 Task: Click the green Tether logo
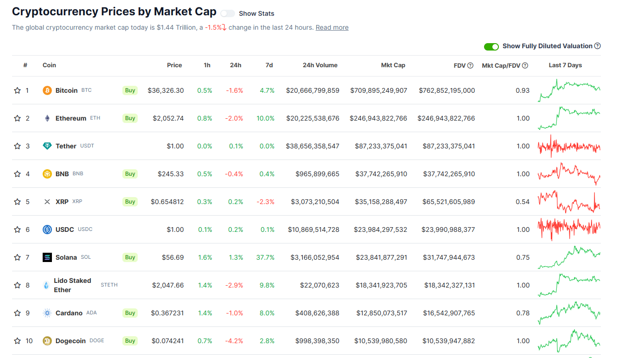(x=47, y=146)
